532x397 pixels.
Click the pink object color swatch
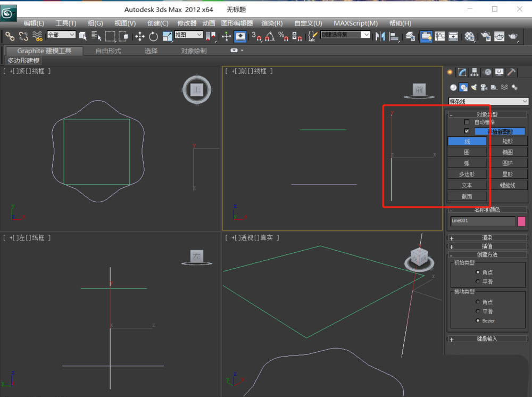(521, 221)
